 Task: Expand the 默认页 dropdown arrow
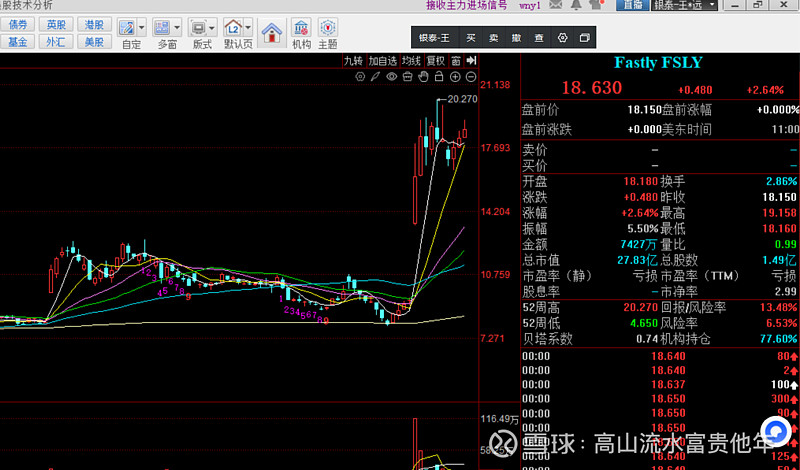click(x=248, y=28)
